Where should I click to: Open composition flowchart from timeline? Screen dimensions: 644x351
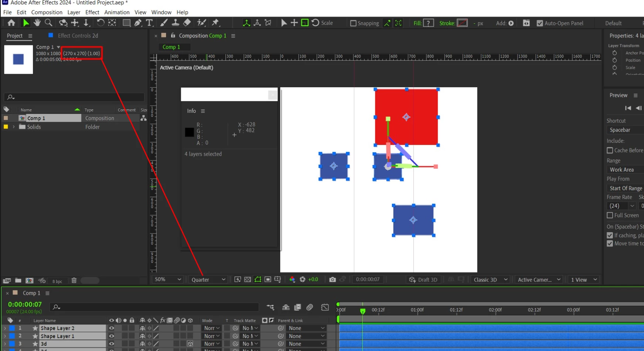pos(271,307)
